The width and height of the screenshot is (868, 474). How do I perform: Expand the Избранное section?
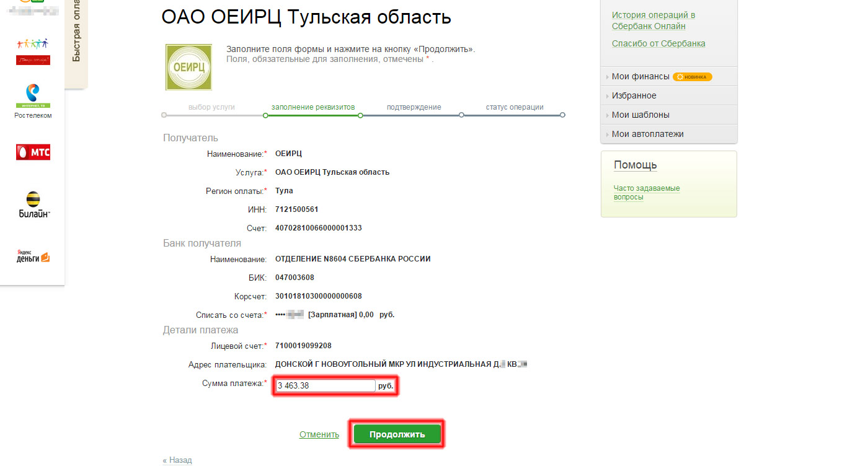pos(634,96)
